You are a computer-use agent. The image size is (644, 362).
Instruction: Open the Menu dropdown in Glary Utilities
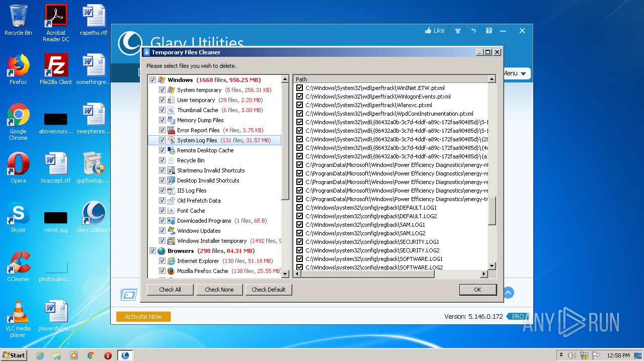tap(516, 73)
